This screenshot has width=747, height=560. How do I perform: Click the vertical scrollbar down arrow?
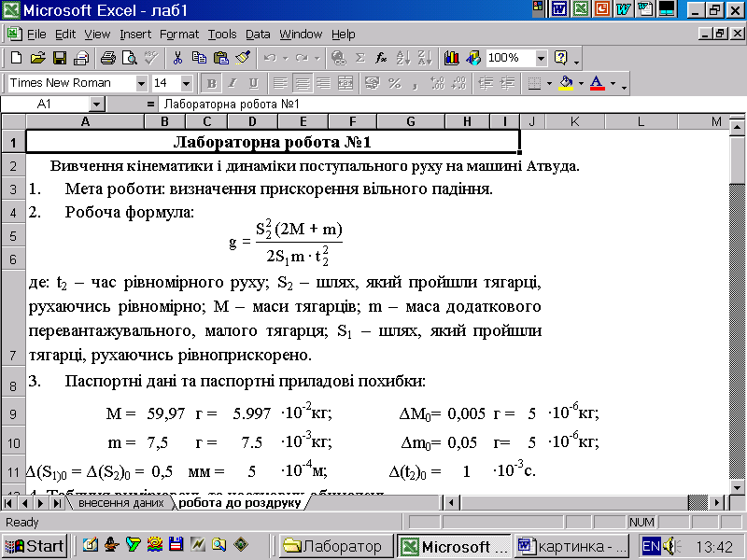(737, 487)
